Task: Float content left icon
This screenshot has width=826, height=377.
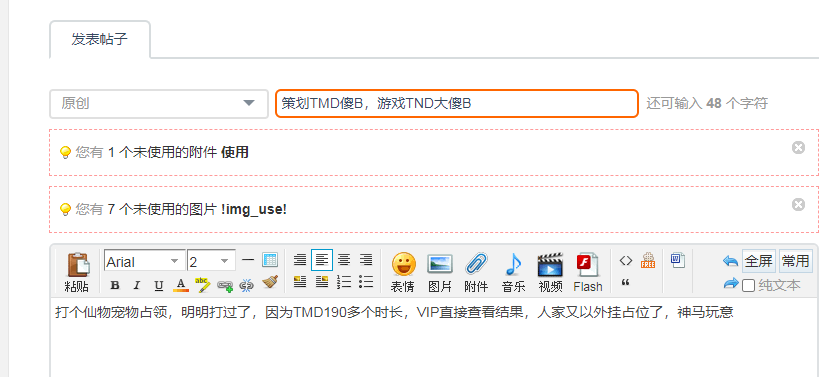Action: pyautogui.click(x=300, y=282)
